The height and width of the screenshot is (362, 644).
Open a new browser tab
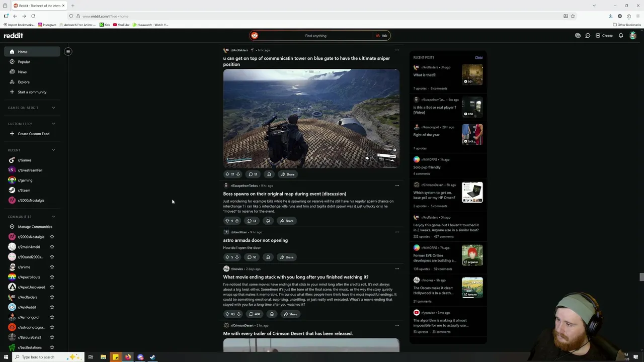pos(72,6)
